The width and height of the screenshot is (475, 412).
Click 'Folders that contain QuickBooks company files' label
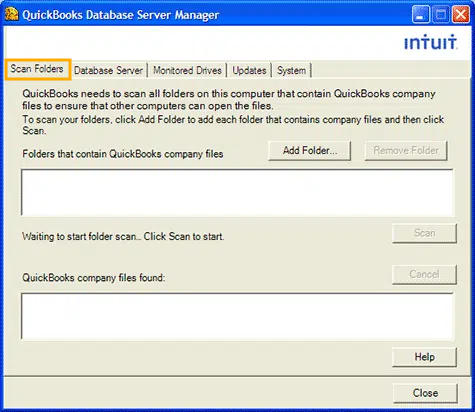pyautogui.click(x=123, y=154)
